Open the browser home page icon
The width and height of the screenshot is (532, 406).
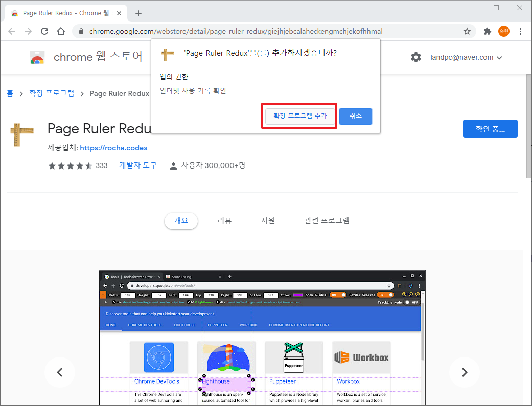click(x=60, y=31)
